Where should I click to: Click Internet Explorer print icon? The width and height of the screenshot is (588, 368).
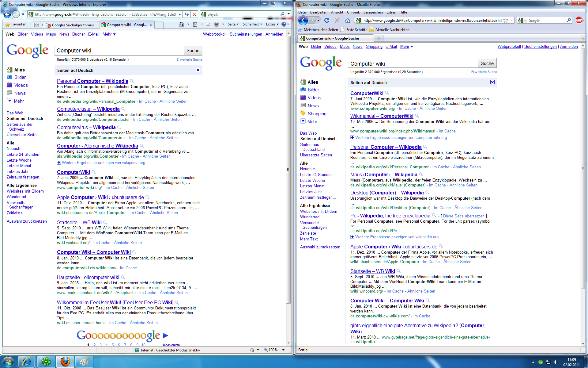(x=217, y=24)
